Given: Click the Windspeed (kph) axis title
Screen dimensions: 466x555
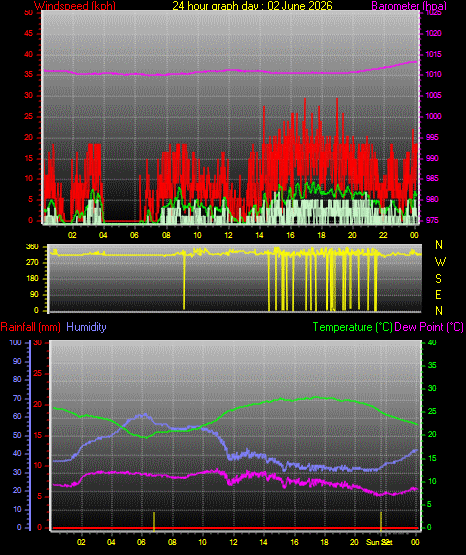Looking at the screenshot, I should pyautogui.click(x=75, y=6).
